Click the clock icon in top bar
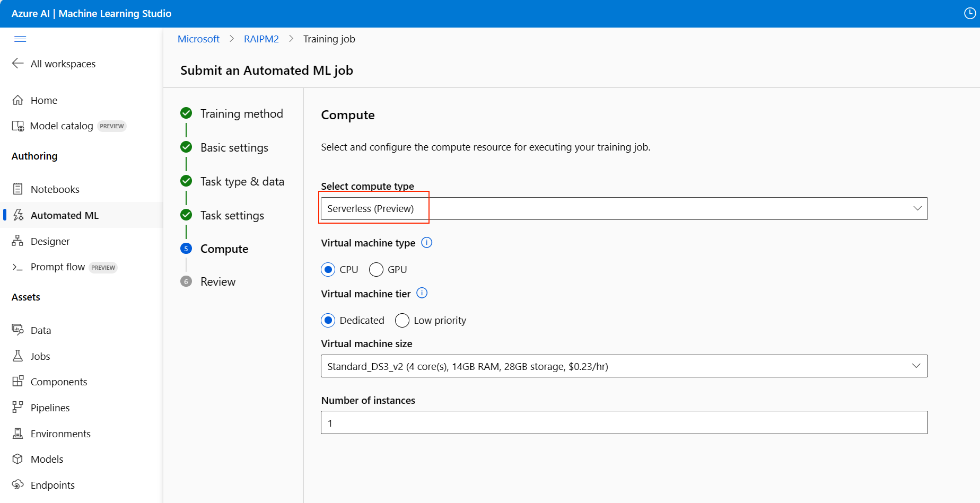 tap(969, 14)
